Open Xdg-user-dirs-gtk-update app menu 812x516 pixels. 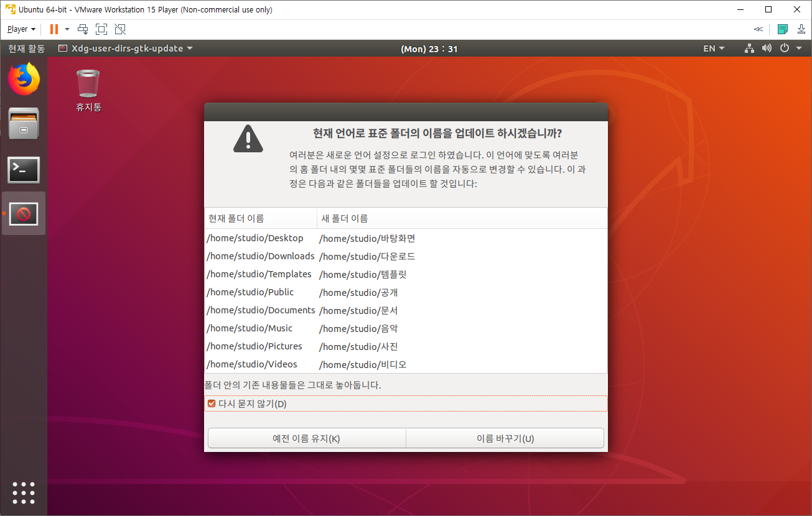[125, 48]
